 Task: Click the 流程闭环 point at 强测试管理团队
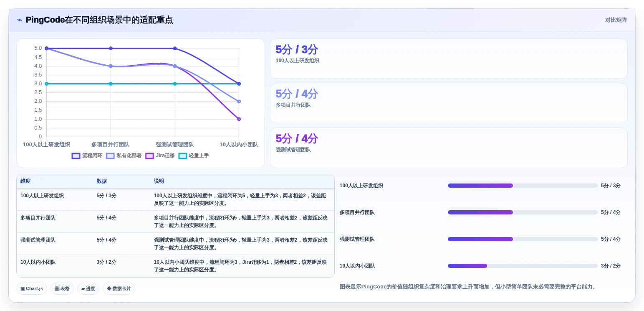click(x=175, y=48)
